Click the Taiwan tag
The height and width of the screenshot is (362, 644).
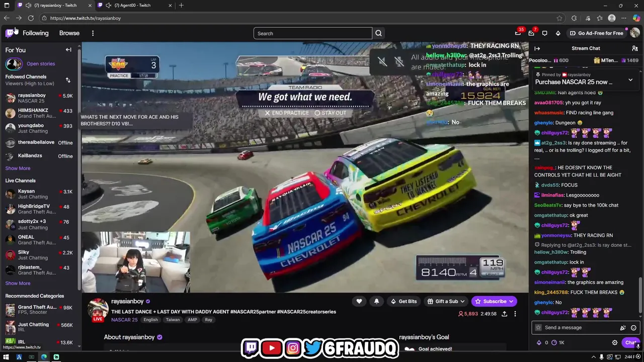[173, 320]
